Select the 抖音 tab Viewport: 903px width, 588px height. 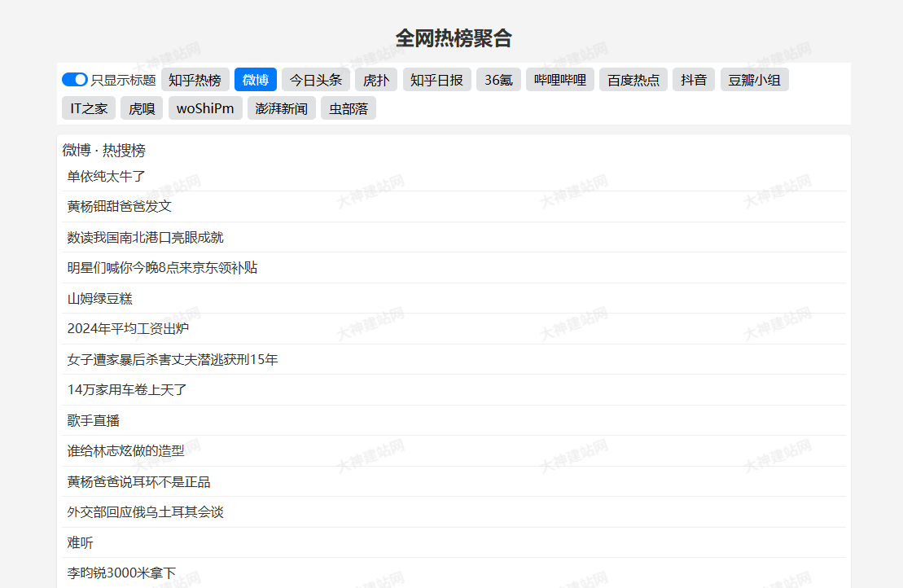coord(694,80)
